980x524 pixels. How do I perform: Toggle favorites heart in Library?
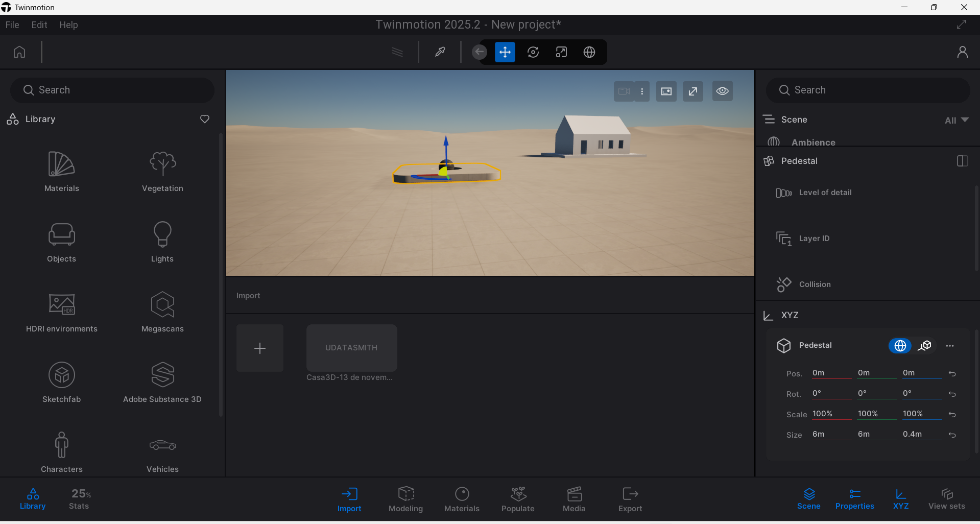coord(205,119)
